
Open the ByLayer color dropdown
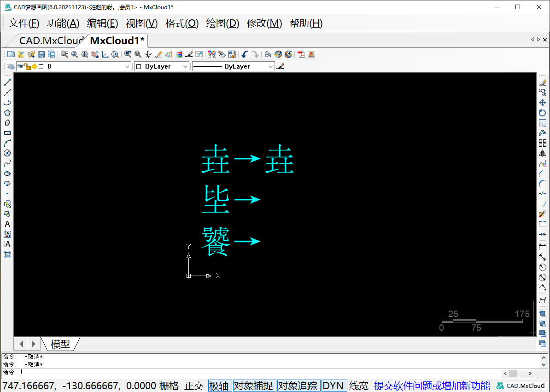(x=186, y=66)
